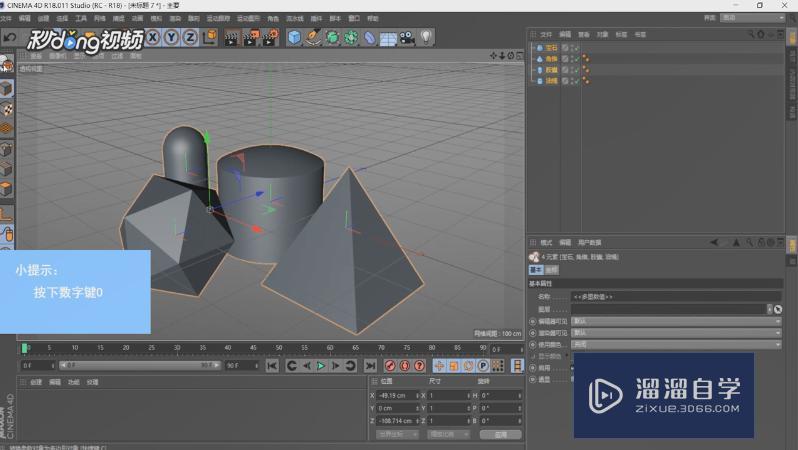Open the render settings clapperboard with gear

(270, 38)
